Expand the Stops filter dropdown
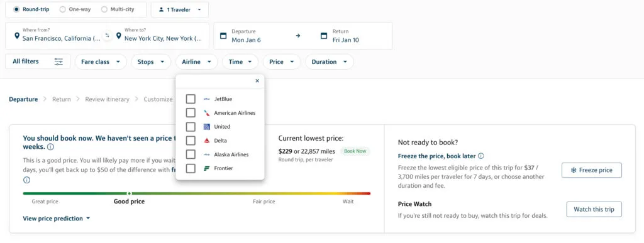 tap(151, 62)
